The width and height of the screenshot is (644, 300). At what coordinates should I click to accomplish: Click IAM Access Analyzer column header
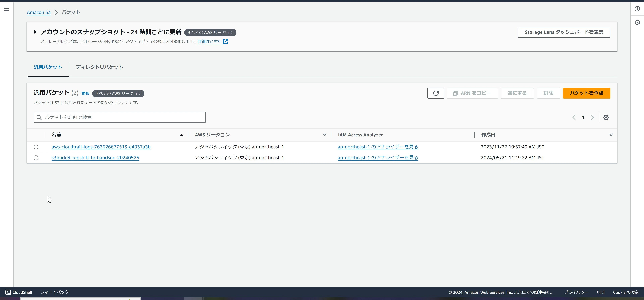coord(360,135)
